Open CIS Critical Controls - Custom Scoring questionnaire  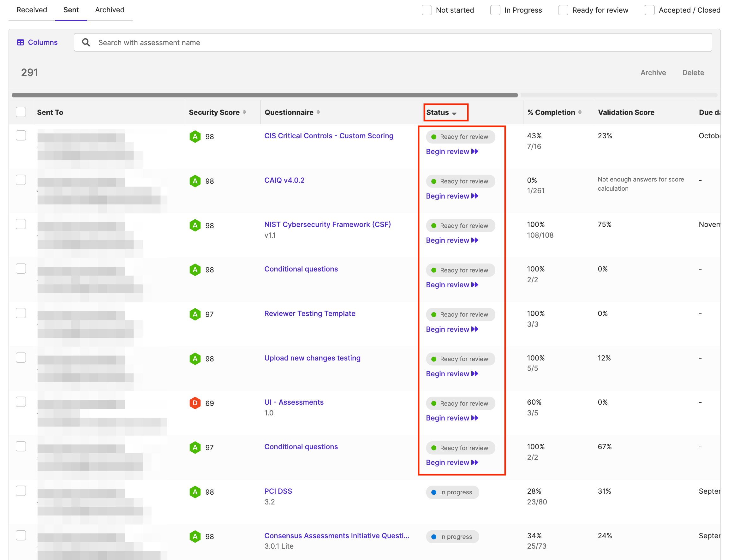pos(329,136)
